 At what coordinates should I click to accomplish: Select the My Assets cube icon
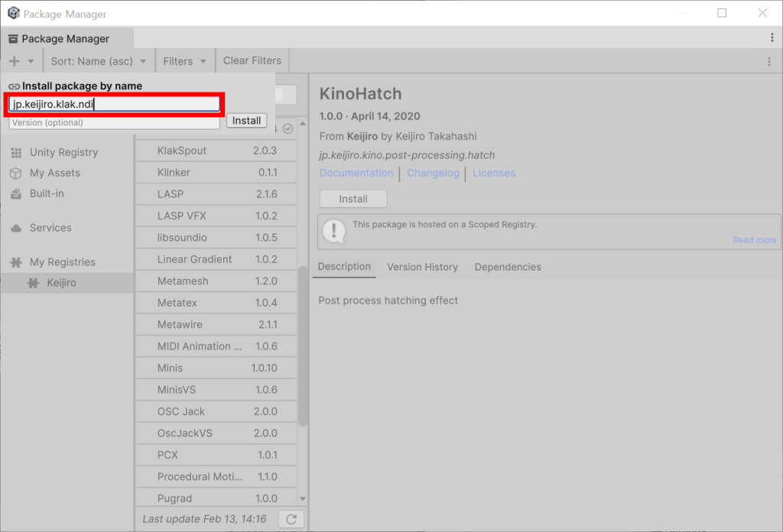coord(17,173)
